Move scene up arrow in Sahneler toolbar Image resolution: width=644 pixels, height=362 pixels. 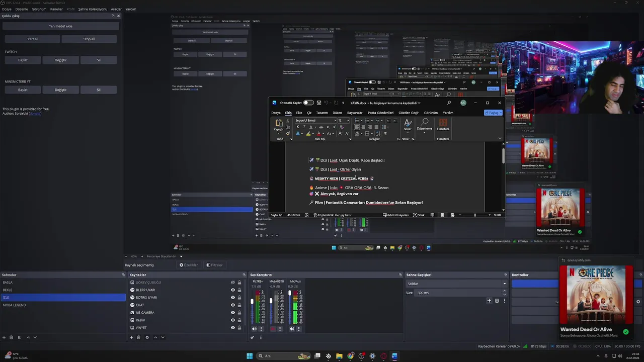(28, 337)
